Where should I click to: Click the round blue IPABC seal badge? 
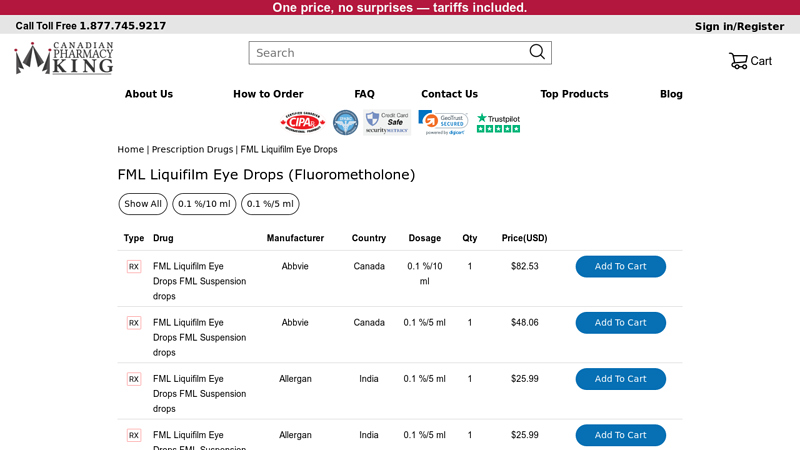pyautogui.click(x=345, y=122)
